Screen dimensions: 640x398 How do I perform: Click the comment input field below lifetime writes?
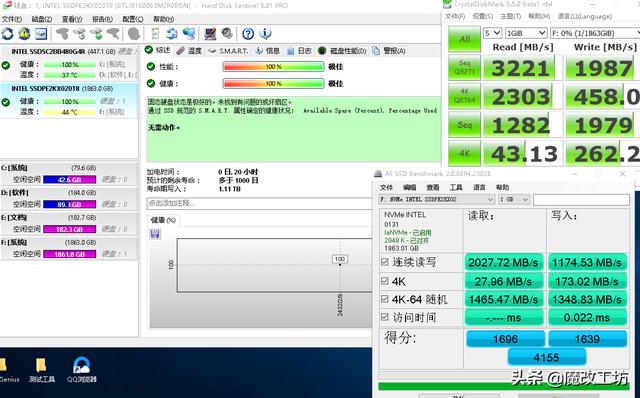[259, 203]
